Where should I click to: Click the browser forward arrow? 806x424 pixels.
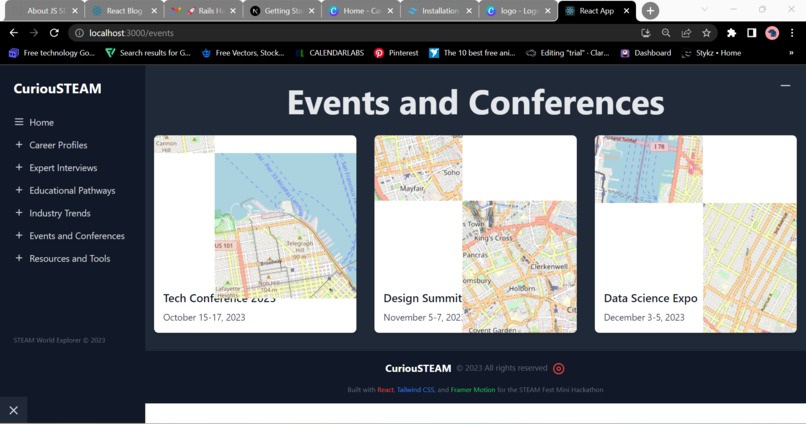coord(34,33)
